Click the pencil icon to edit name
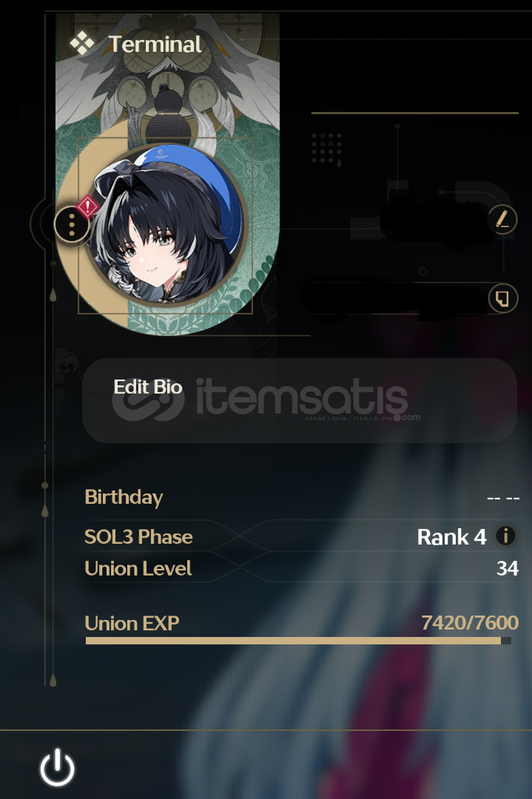532x799 pixels. click(502, 220)
